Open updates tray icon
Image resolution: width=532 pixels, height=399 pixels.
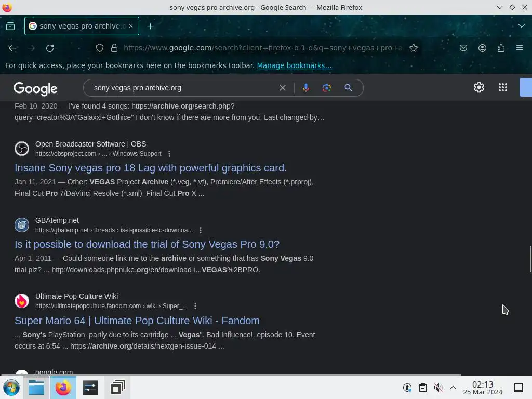tap(407, 388)
